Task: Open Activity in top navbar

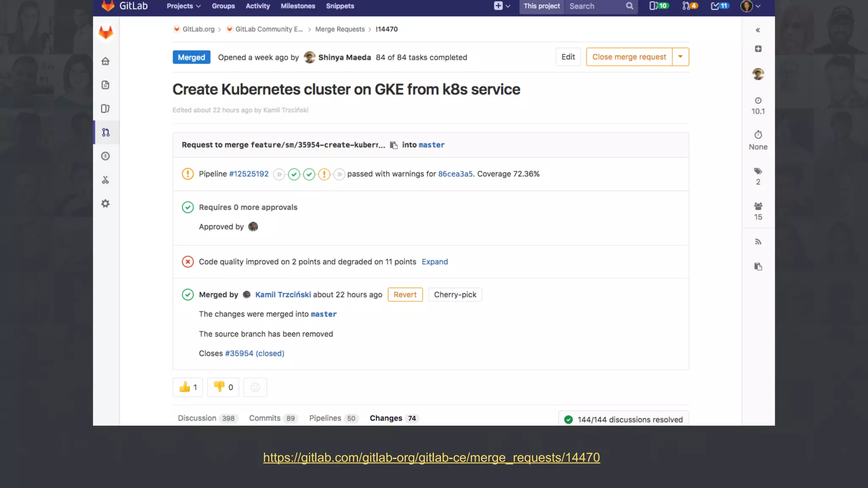Action: click(258, 6)
